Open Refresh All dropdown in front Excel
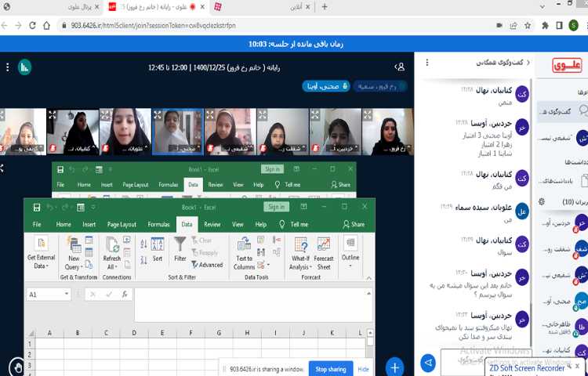This screenshot has height=376, width=588. coord(112,253)
